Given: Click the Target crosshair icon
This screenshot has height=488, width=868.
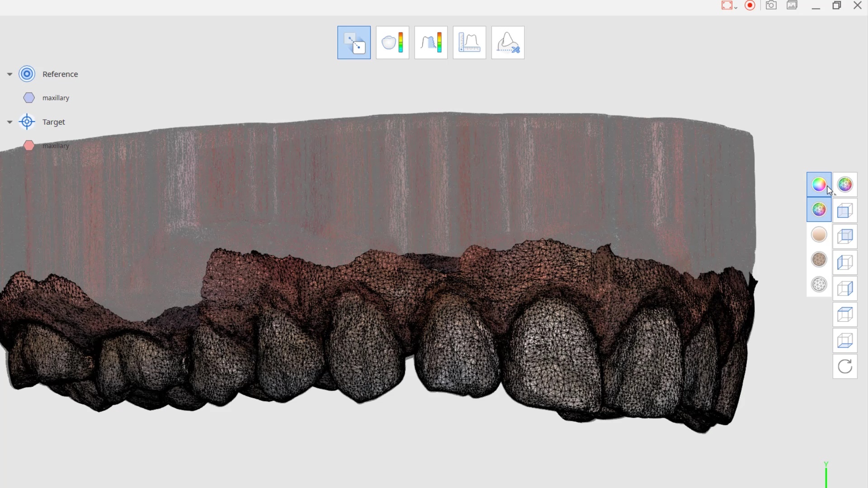Looking at the screenshot, I should pos(27,122).
